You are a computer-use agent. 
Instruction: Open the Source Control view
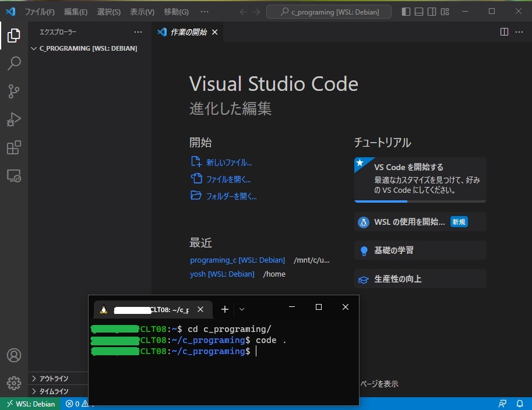click(x=14, y=91)
